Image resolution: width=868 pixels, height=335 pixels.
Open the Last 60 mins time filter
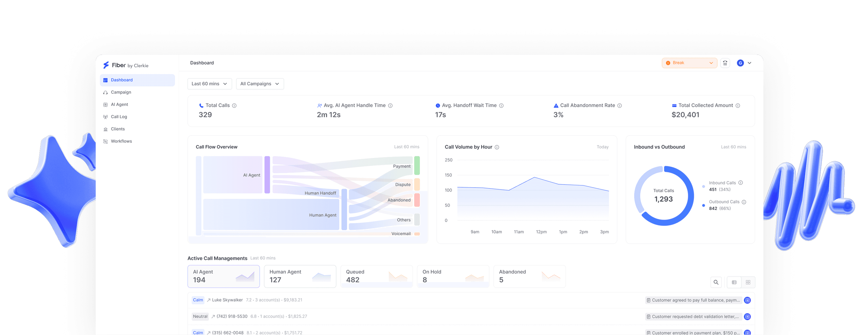(209, 84)
